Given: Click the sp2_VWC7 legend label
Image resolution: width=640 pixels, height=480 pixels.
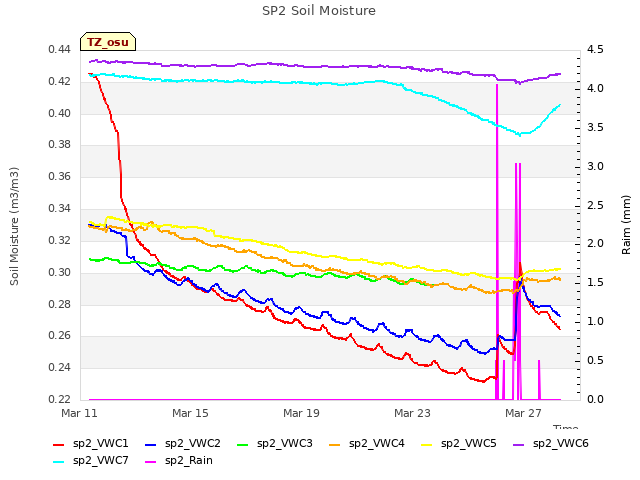Looking at the screenshot, I should tap(100, 461).
